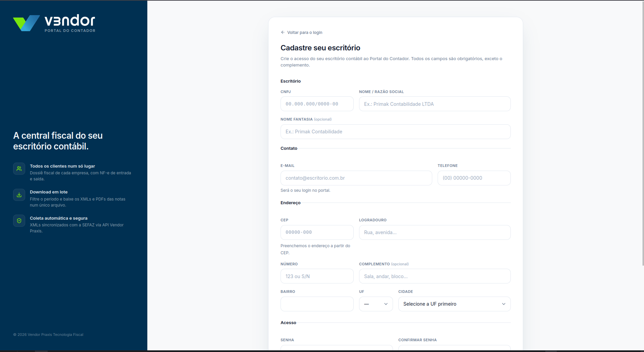
Task: Select the Nome Fantasia input
Action: point(396,132)
